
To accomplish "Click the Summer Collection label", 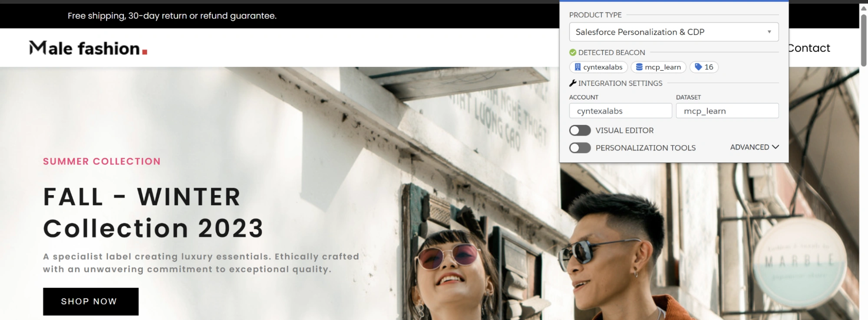I will tap(102, 161).
